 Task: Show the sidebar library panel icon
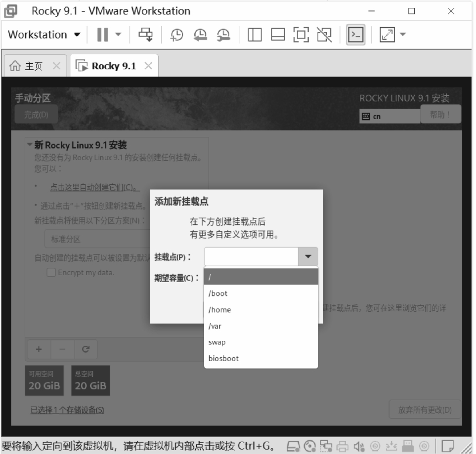coord(255,35)
